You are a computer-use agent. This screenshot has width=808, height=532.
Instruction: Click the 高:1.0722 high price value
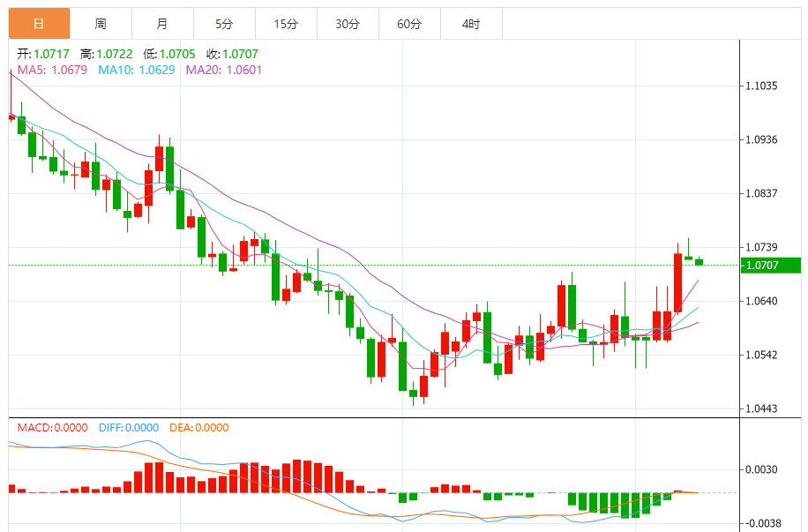(106, 54)
